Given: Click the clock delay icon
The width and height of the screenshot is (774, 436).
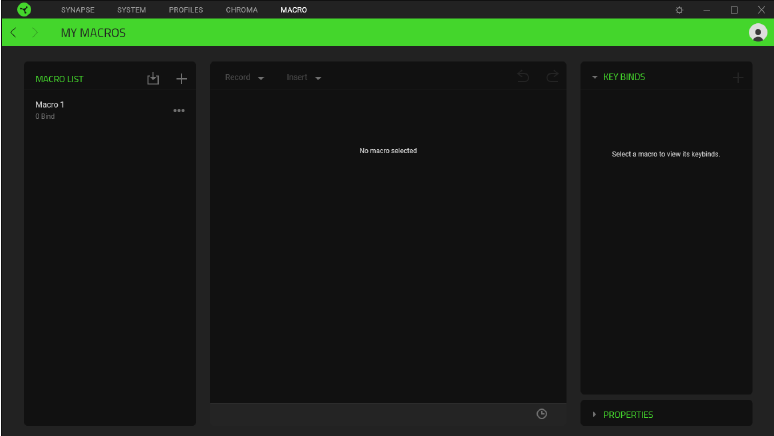Looking at the screenshot, I should (542, 414).
